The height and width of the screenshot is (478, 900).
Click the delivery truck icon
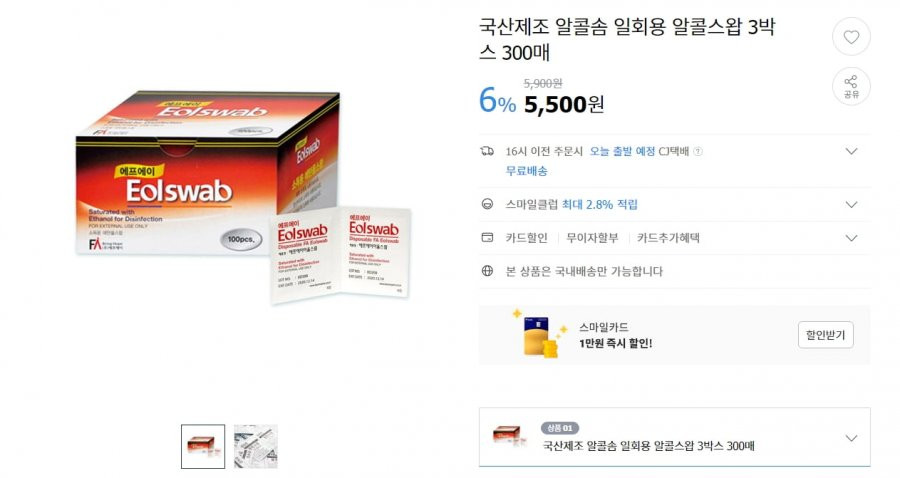click(x=487, y=151)
